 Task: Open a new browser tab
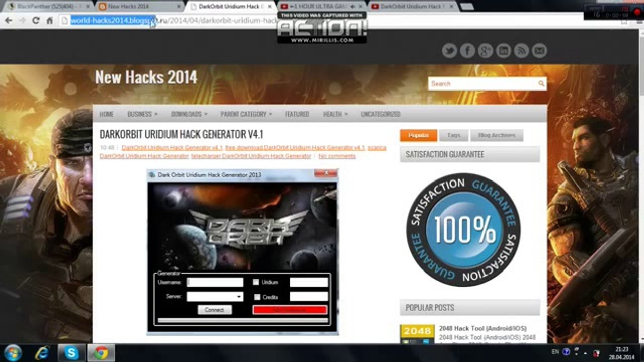[466, 7]
